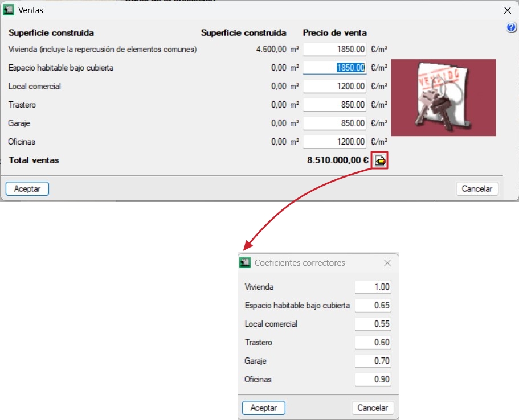Screen dimensions: 519x420
Task: Close the Ventas window
Action: (x=508, y=10)
